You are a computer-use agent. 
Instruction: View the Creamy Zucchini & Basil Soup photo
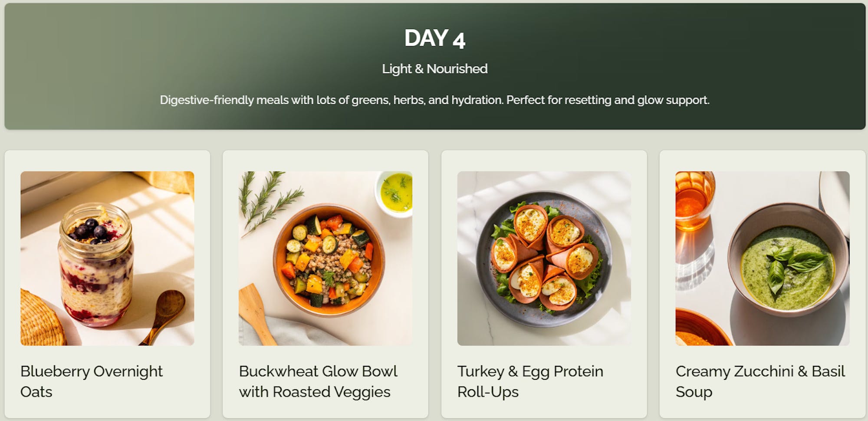[762, 258]
